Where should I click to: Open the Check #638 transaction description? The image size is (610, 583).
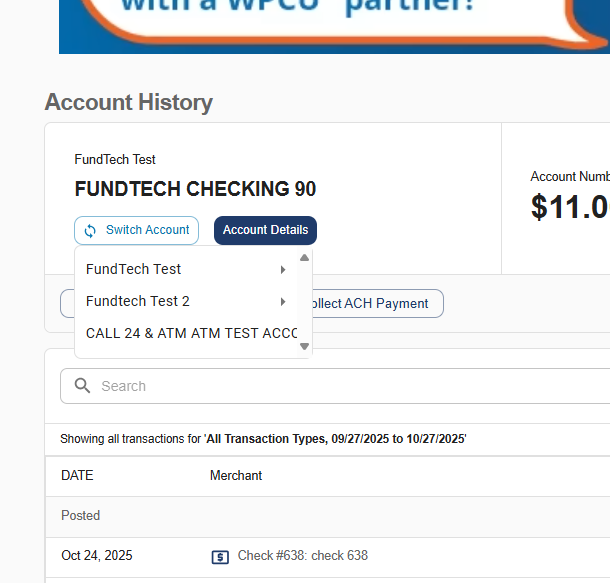[302, 556]
